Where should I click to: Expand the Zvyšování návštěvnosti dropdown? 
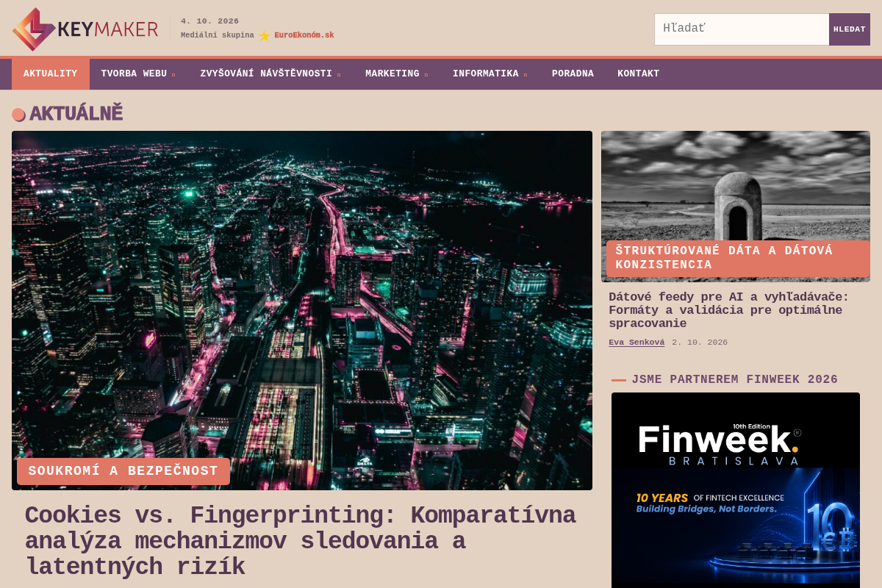[x=270, y=74]
